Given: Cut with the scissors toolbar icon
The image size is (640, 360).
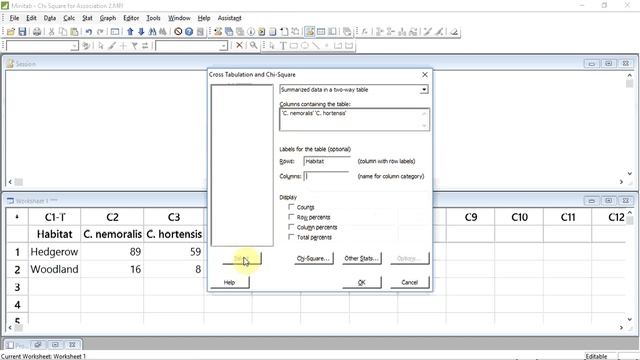Looking at the screenshot, I should [x=51, y=32].
